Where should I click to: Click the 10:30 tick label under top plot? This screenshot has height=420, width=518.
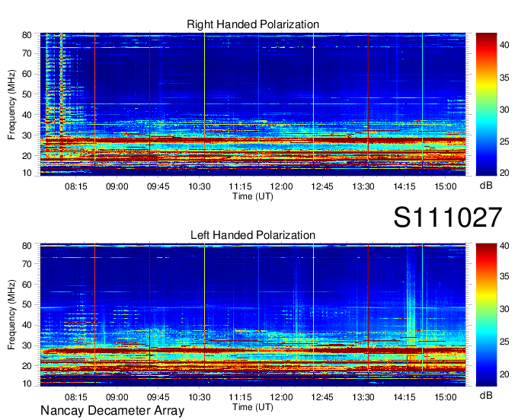point(200,186)
